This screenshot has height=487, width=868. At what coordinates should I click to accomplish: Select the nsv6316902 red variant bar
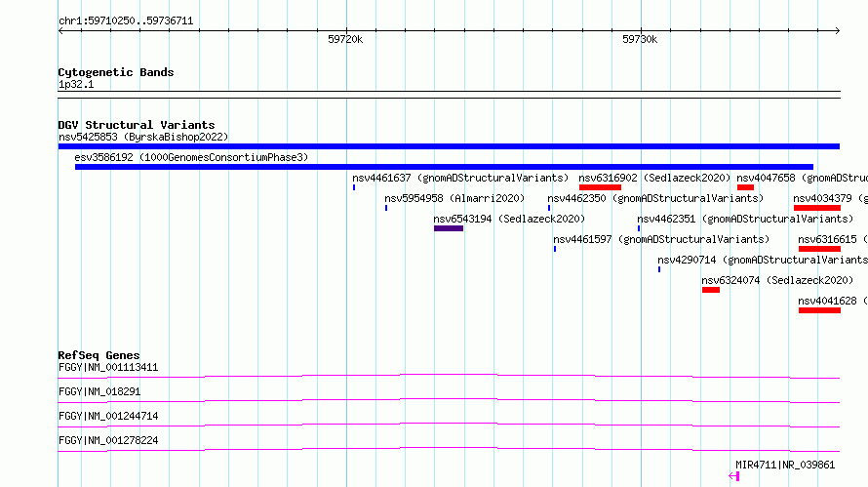tap(600, 187)
